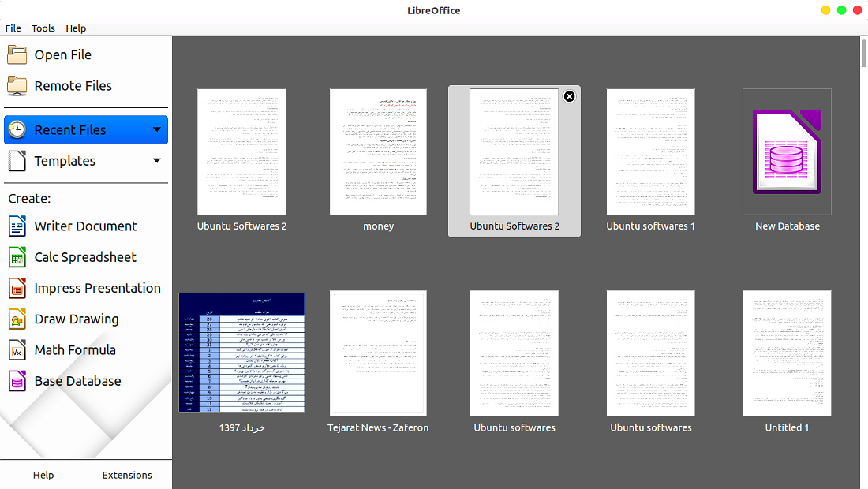
Task: Click the Help button at the bottom left
Action: pyautogui.click(x=43, y=475)
